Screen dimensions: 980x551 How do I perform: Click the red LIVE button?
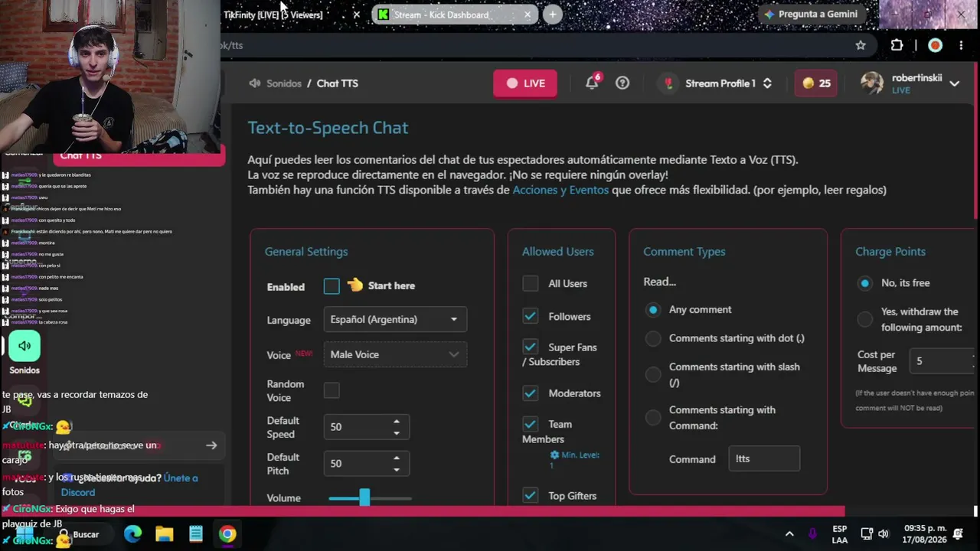point(525,83)
